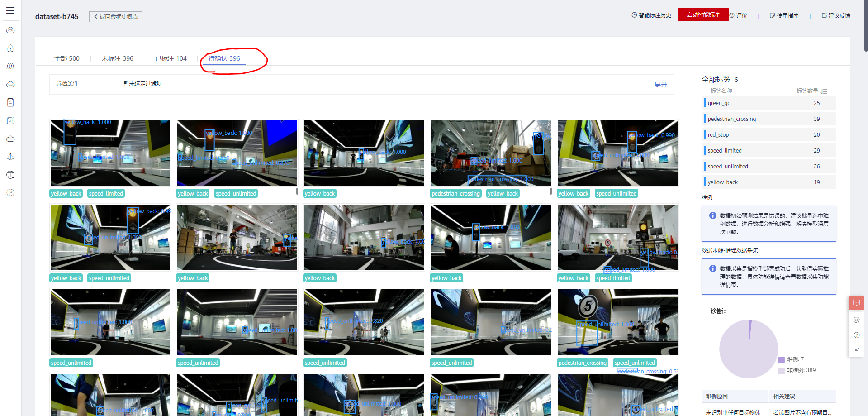Select the green_go label row
This screenshot has height=416, width=868.
[x=769, y=103]
